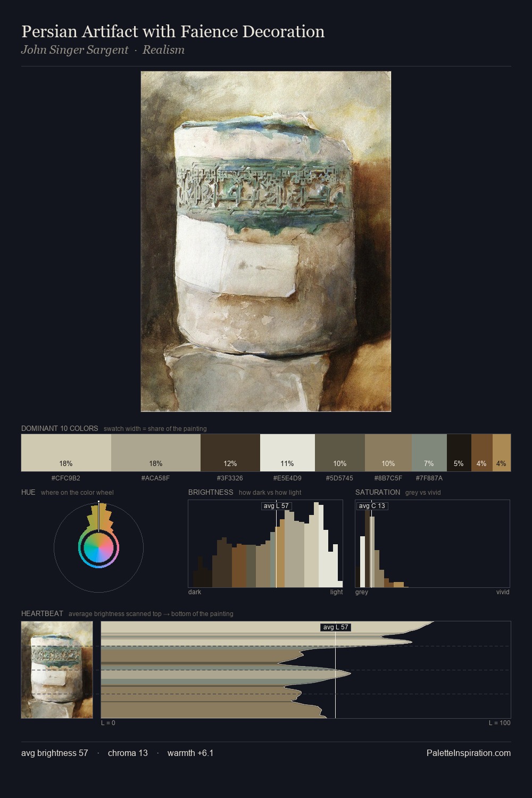Select the #5D5745 10% color swatch

point(340,453)
